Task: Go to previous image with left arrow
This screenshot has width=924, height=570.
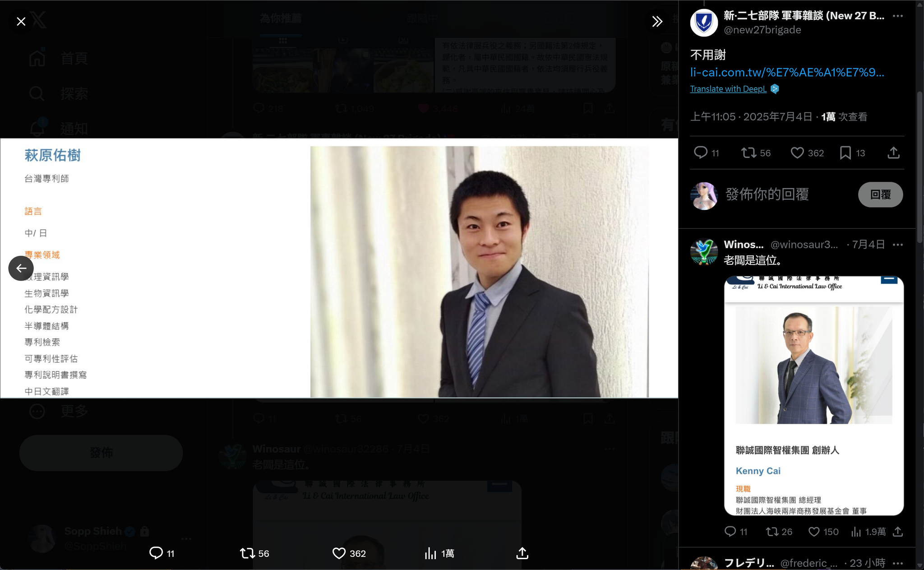Action: 21,268
